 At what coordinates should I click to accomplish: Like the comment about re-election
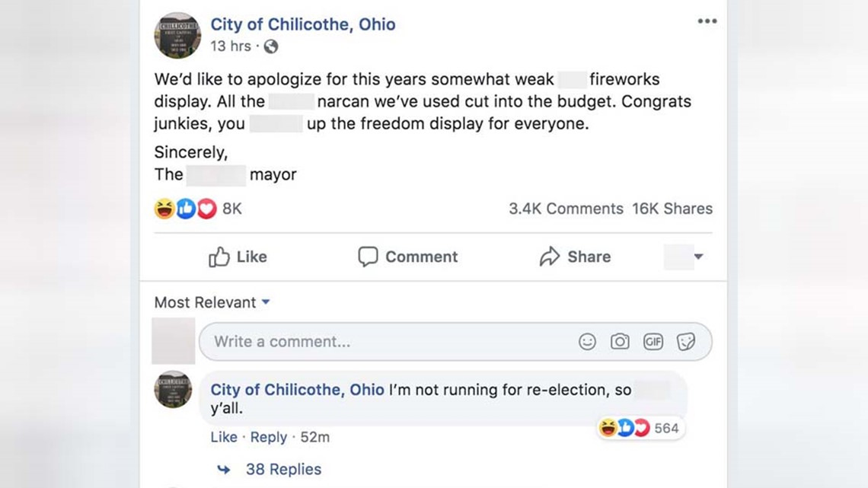(224, 437)
